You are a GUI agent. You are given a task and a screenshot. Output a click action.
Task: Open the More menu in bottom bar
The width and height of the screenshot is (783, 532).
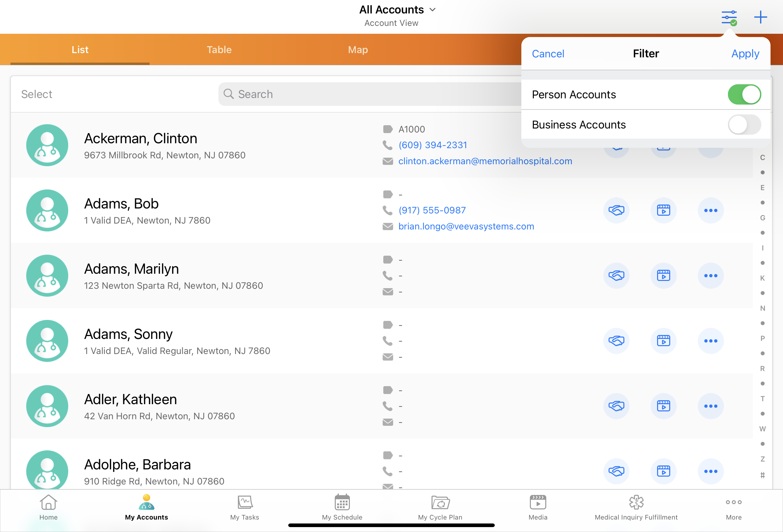[733, 507]
